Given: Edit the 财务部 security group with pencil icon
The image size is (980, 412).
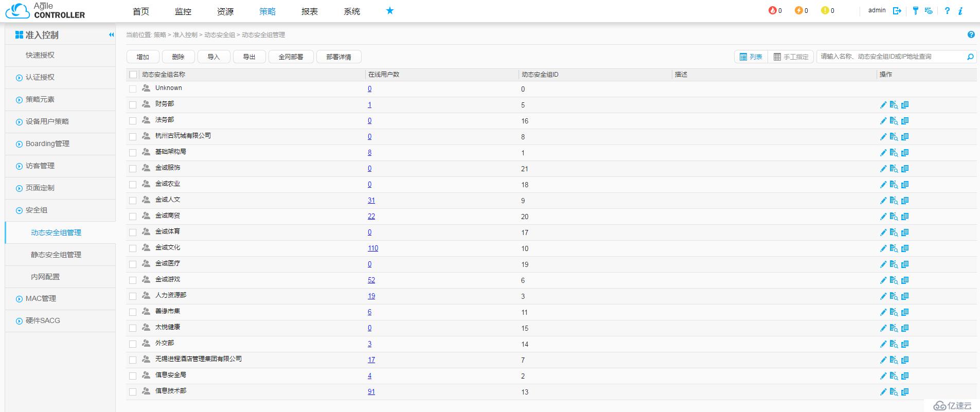Looking at the screenshot, I should (x=883, y=105).
